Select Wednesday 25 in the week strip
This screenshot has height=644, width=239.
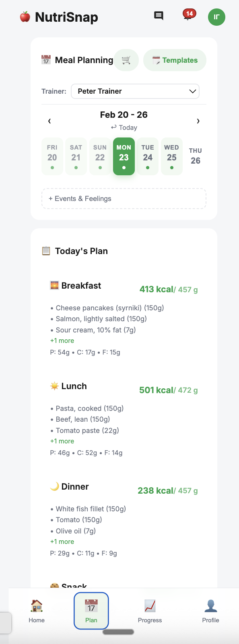click(x=171, y=156)
